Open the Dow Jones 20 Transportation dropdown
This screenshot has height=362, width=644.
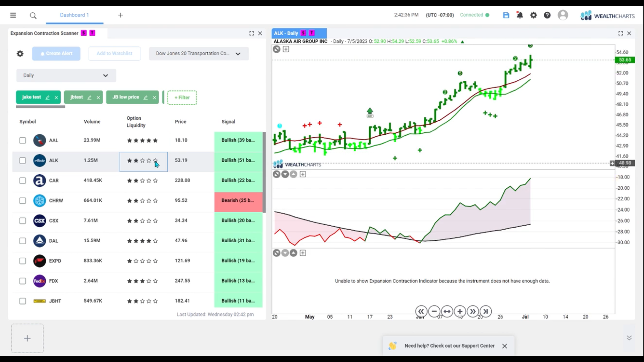pyautogui.click(x=199, y=54)
